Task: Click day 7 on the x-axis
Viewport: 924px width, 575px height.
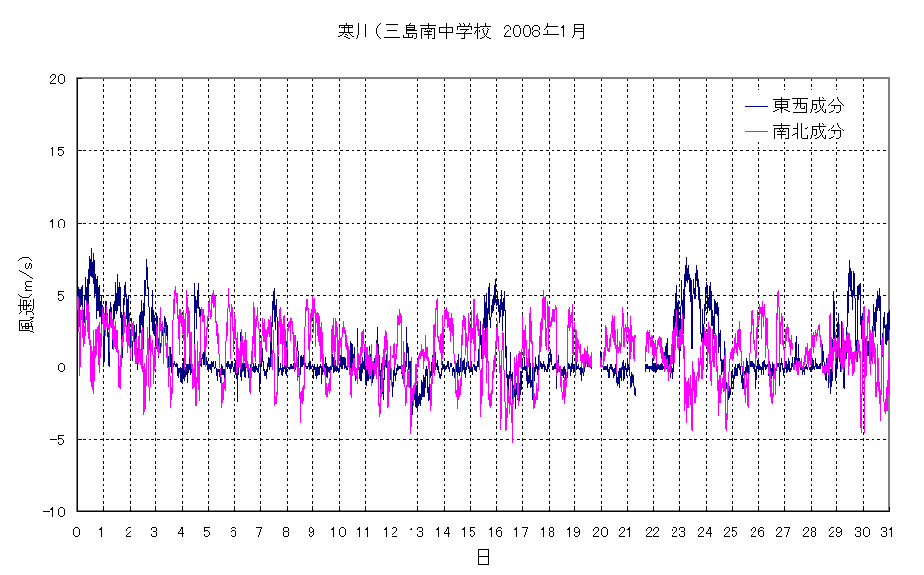Action: (259, 532)
